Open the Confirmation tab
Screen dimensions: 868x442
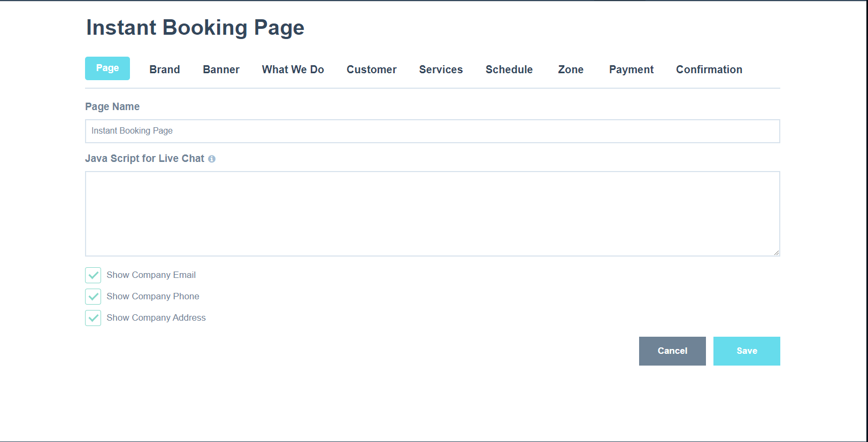tap(709, 69)
